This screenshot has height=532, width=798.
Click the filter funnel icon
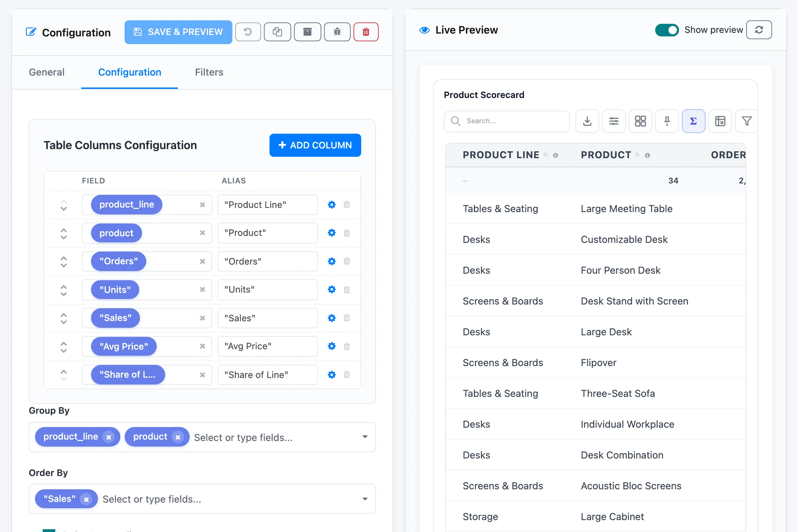747,121
